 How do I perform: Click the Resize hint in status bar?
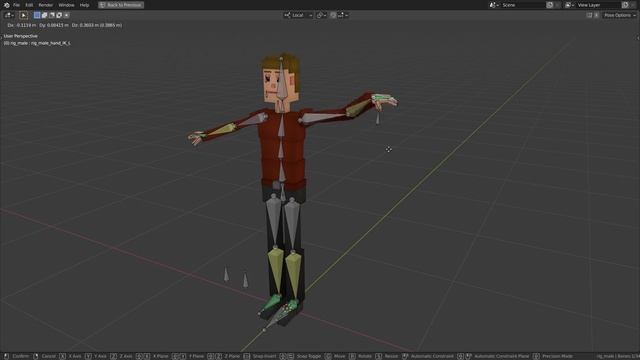(x=391, y=356)
